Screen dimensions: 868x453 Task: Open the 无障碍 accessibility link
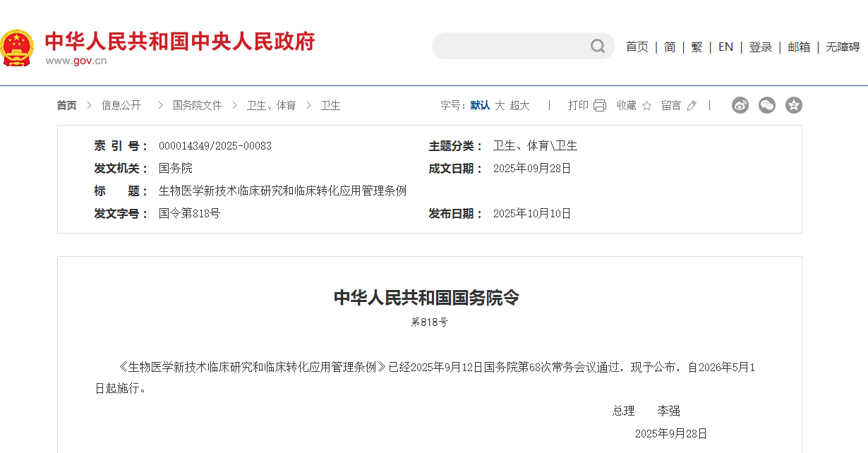click(x=842, y=47)
